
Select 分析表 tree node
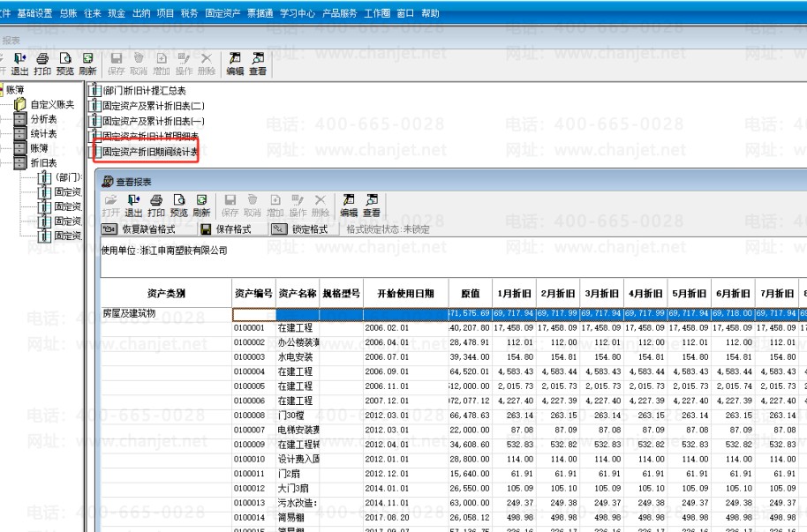click(x=44, y=119)
